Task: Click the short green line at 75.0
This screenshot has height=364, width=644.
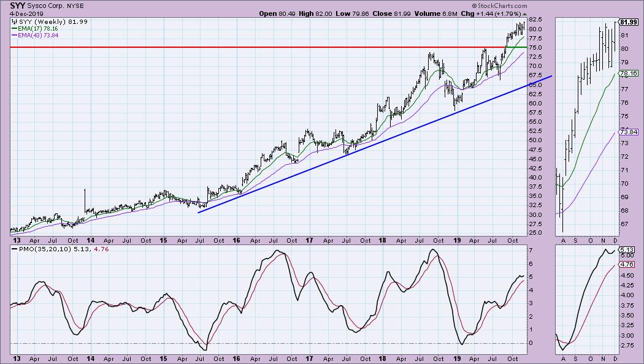Action: [516, 47]
